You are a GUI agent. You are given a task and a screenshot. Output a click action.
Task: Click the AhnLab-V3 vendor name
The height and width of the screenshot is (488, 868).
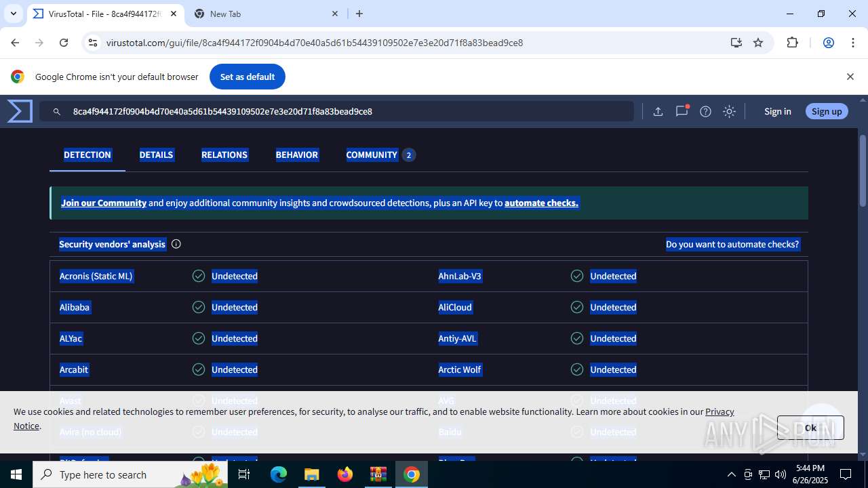pos(460,276)
